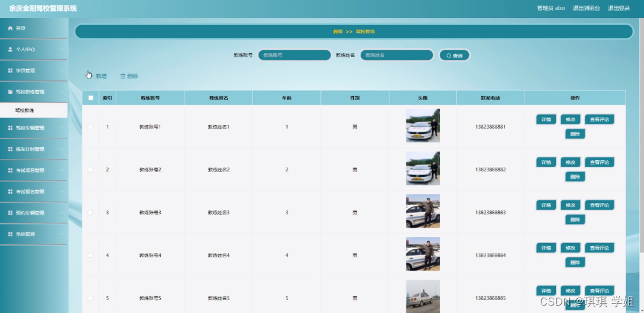Click the person icon beside 个人中心
The height and width of the screenshot is (313, 644).
11,49
